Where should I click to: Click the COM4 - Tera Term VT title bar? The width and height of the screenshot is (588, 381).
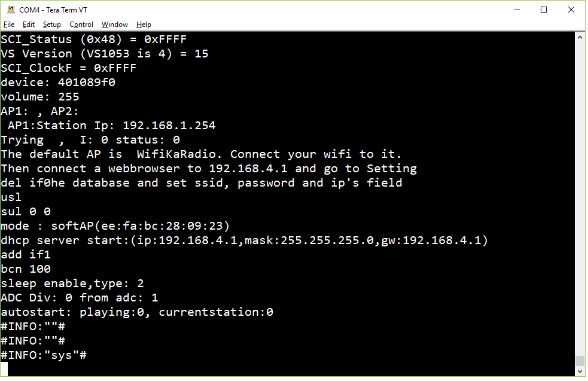tap(53, 10)
